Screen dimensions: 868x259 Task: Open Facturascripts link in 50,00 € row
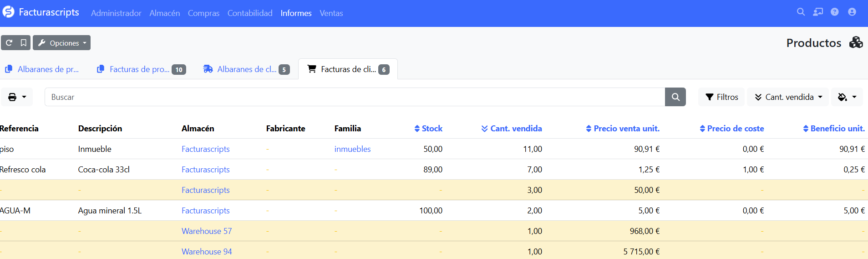[x=205, y=190]
